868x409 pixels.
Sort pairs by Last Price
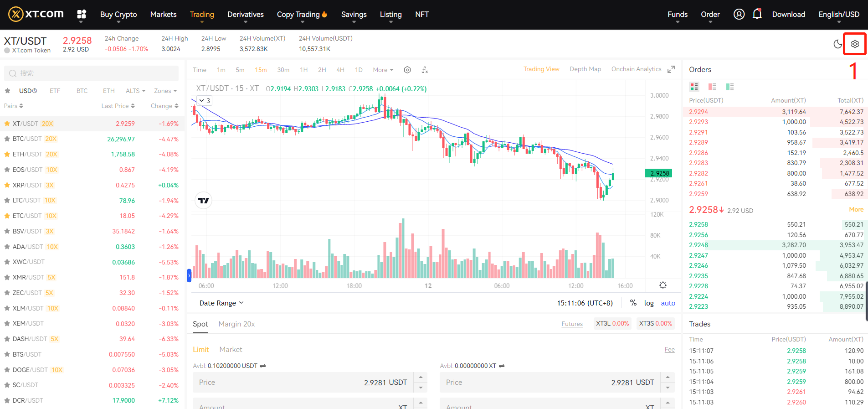(x=118, y=106)
